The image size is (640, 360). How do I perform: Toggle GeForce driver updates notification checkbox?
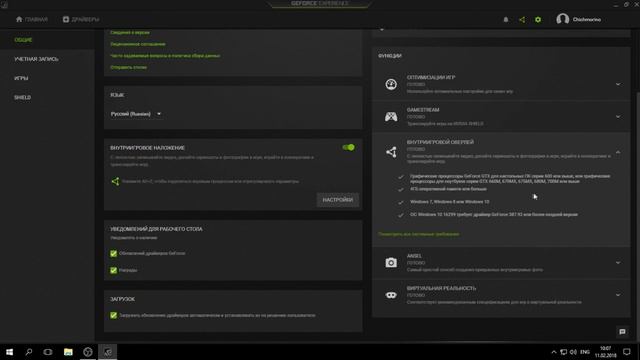113,253
